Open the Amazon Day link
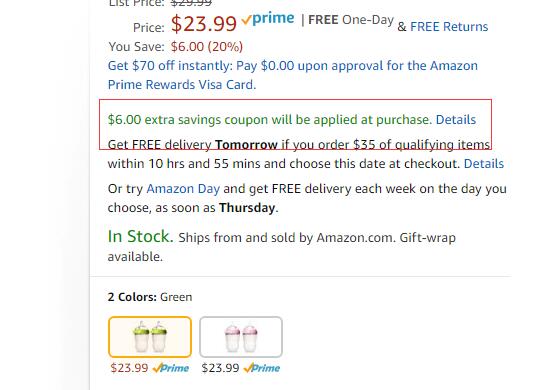538x390 pixels. pyautogui.click(x=183, y=189)
